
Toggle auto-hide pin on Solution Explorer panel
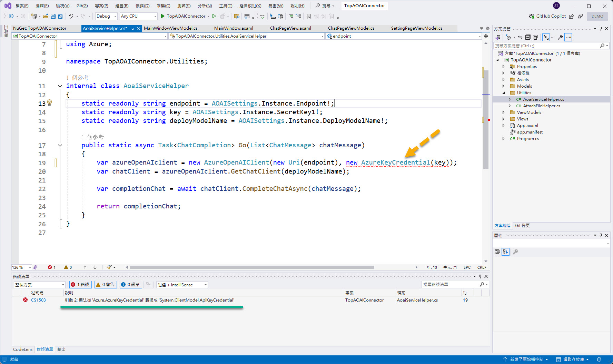[601, 29]
